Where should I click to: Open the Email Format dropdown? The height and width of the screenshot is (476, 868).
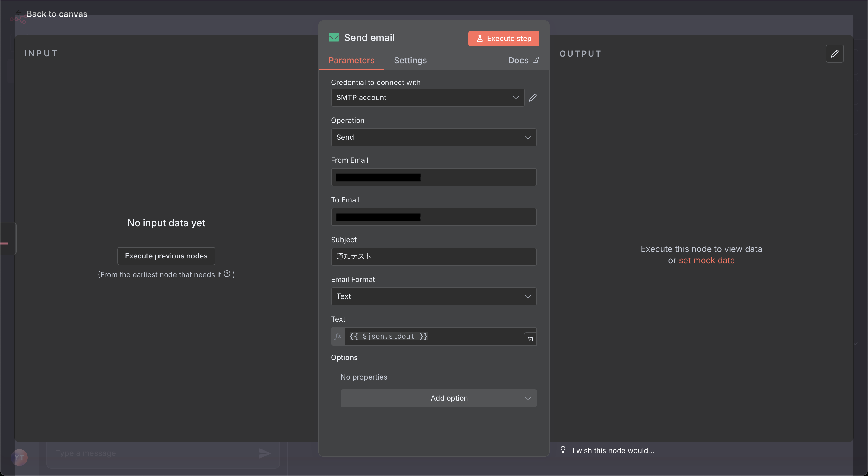click(433, 296)
